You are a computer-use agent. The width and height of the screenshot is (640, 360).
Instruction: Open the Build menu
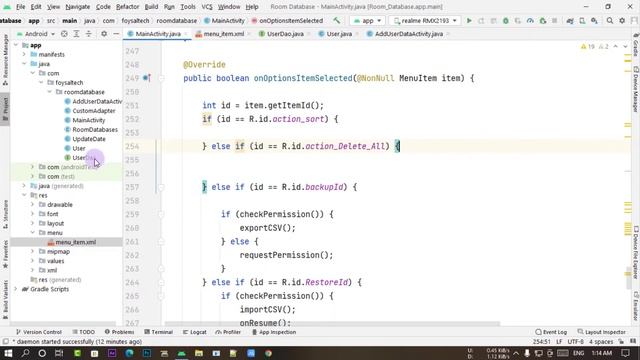click(151, 7)
